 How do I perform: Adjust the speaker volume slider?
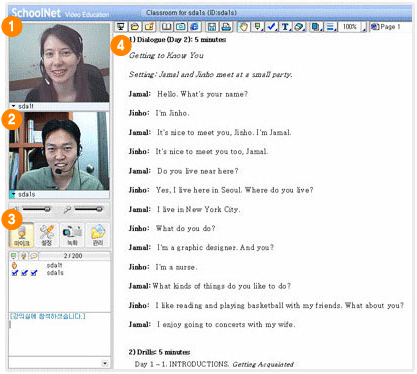(x=36, y=209)
